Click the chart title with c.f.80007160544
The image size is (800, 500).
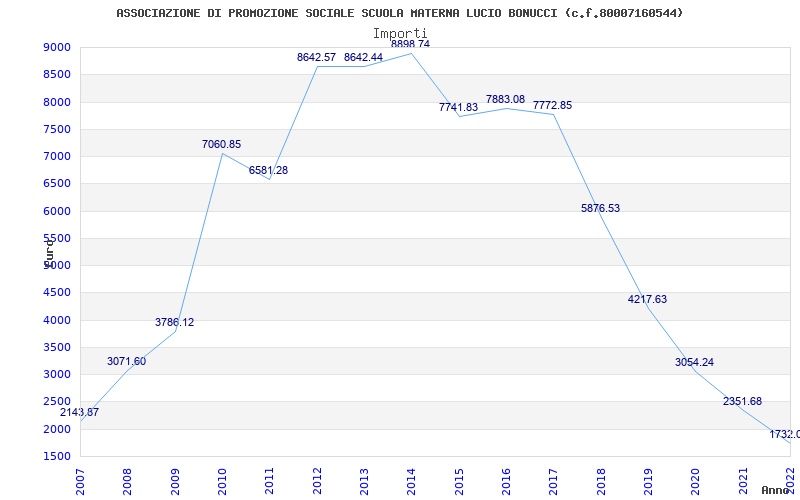tap(399, 13)
